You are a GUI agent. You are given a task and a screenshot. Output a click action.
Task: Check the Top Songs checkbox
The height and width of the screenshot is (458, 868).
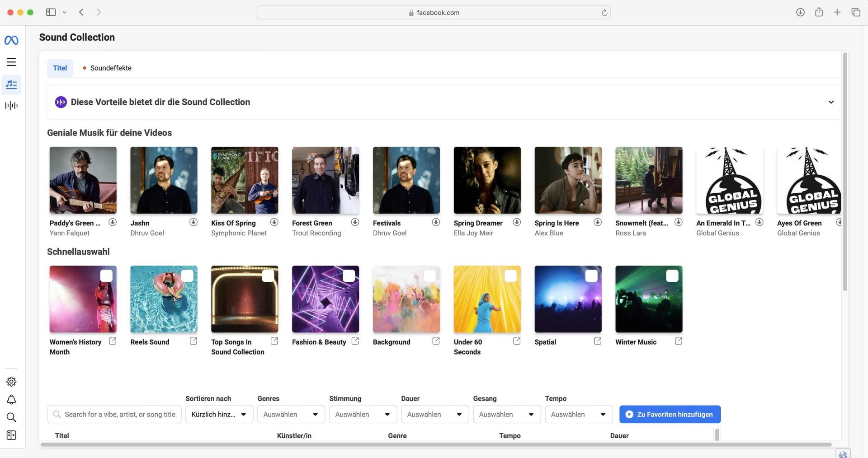(x=268, y=276)
